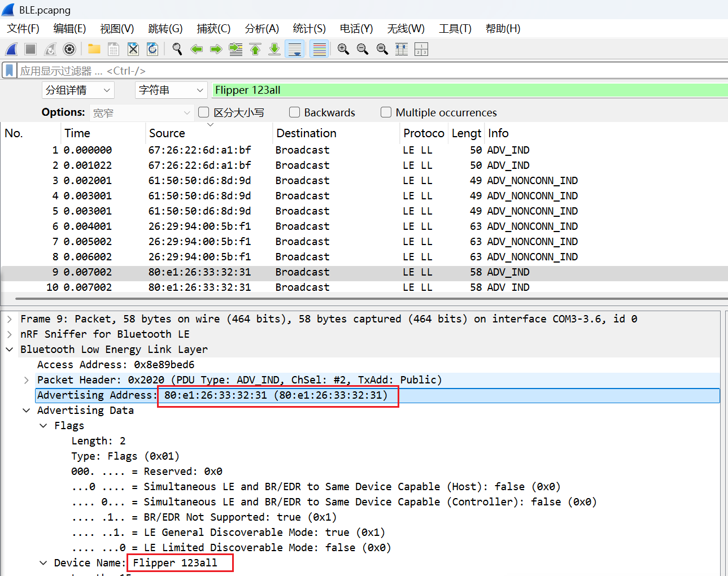
Task: Open the Statistics (统计) menu
Action: 309,29
